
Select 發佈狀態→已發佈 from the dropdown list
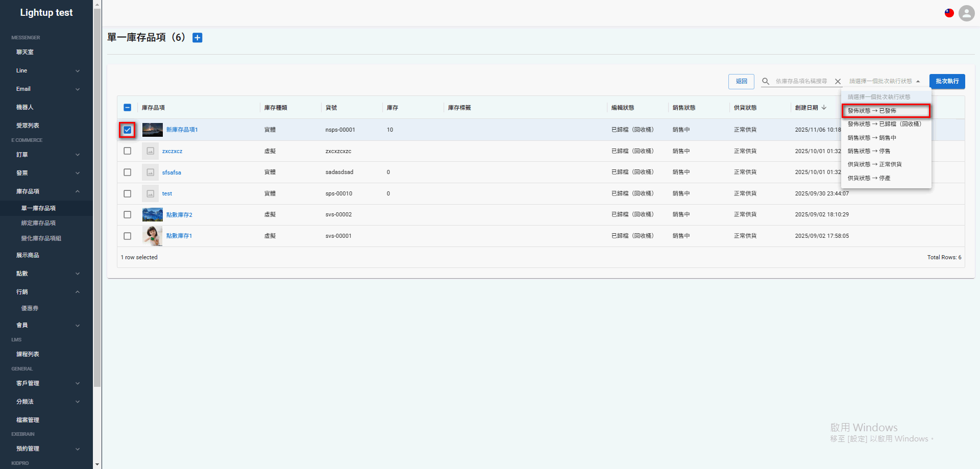click(874, 110)
